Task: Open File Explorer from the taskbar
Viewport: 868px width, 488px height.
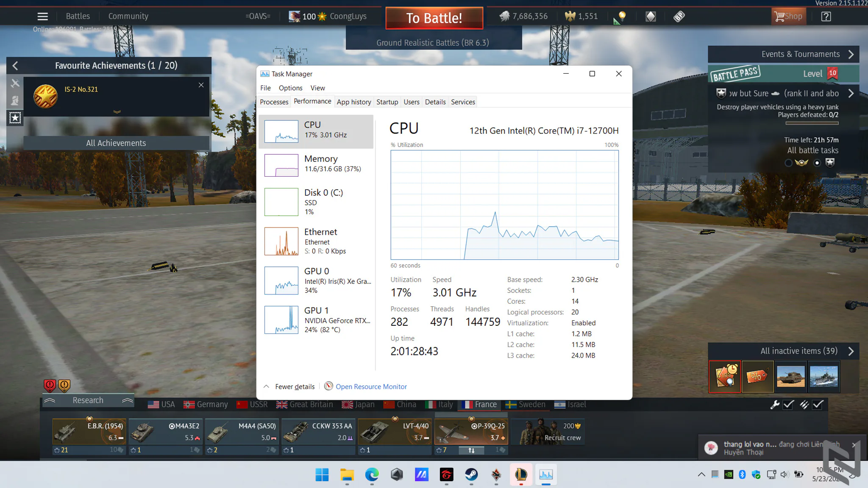Action: click(347, 474)
